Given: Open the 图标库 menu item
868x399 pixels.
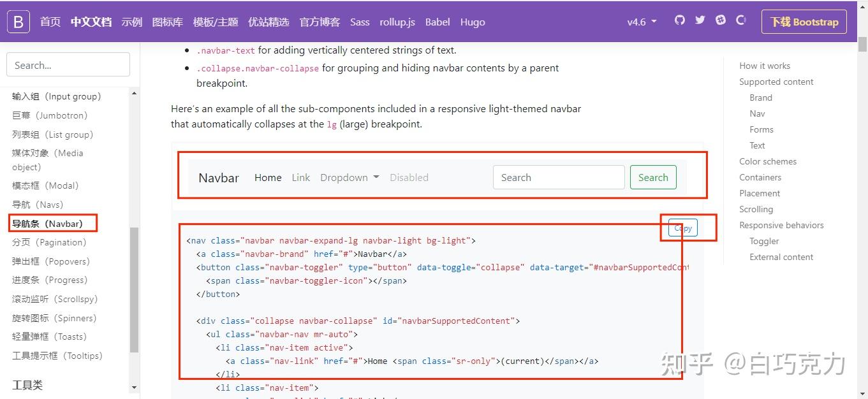Looking at the screenshot, I should coord(167,21).
